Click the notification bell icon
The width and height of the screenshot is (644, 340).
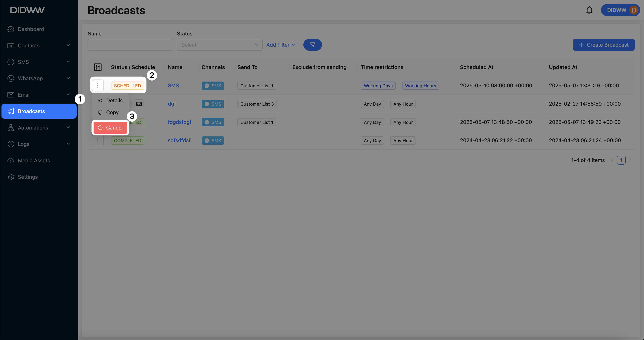point(589,10)
